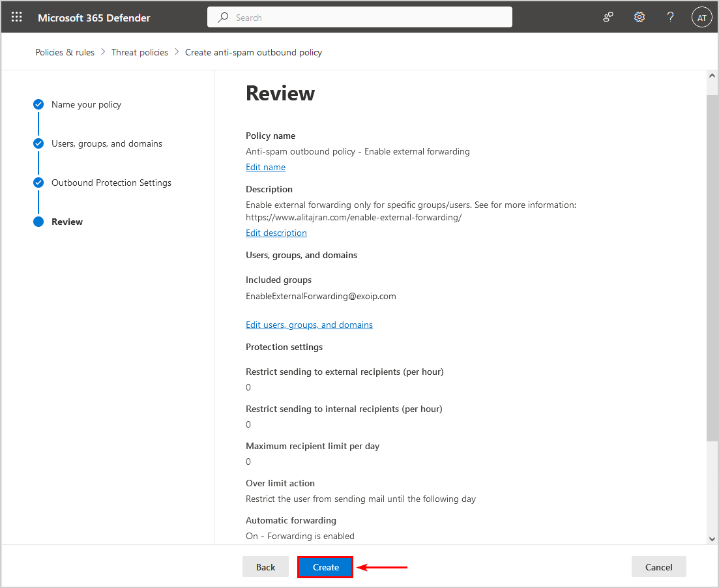719x588 pixels.
Task: Open the Settings gear icon
Action: [x=639, y=18]
